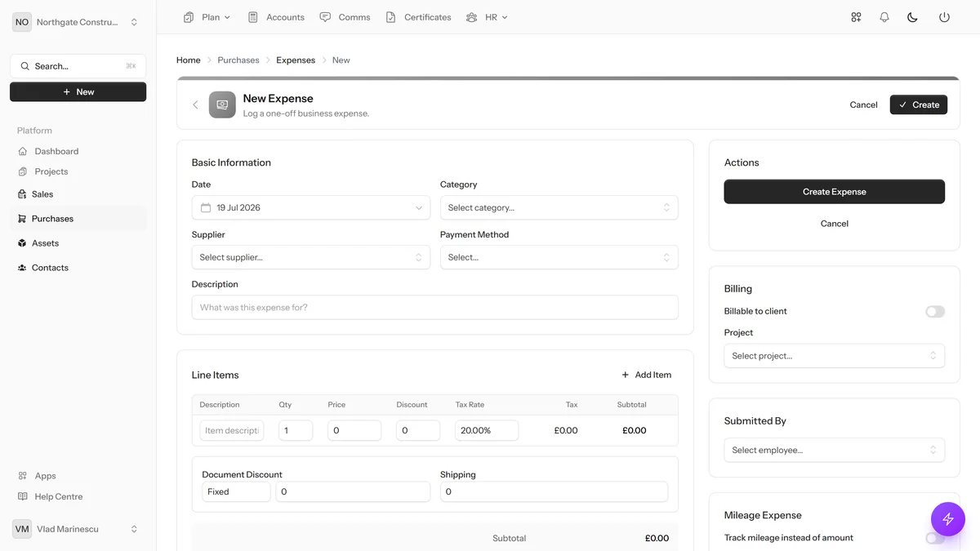The image size is (980, 551).
Task: Click the header Cancel button
Action: 863,104
